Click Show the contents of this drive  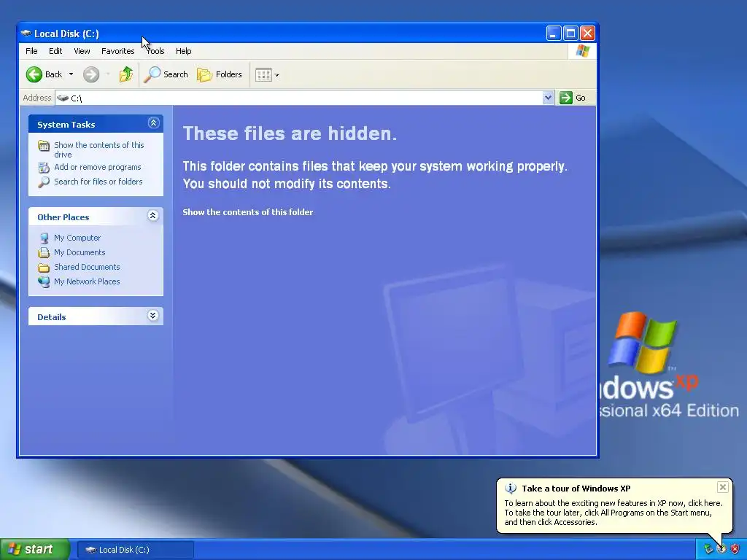click(98, 149)
